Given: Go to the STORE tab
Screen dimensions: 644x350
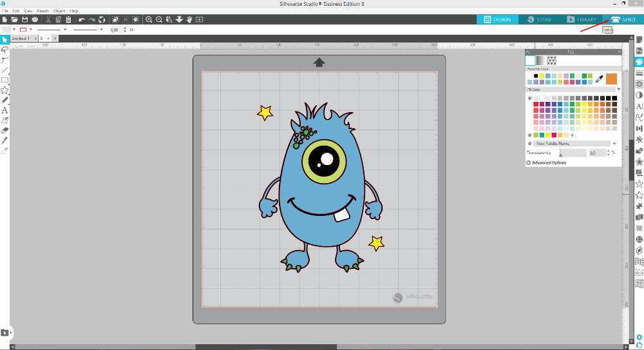Looking at the screenshot, I should coord(539,19).
